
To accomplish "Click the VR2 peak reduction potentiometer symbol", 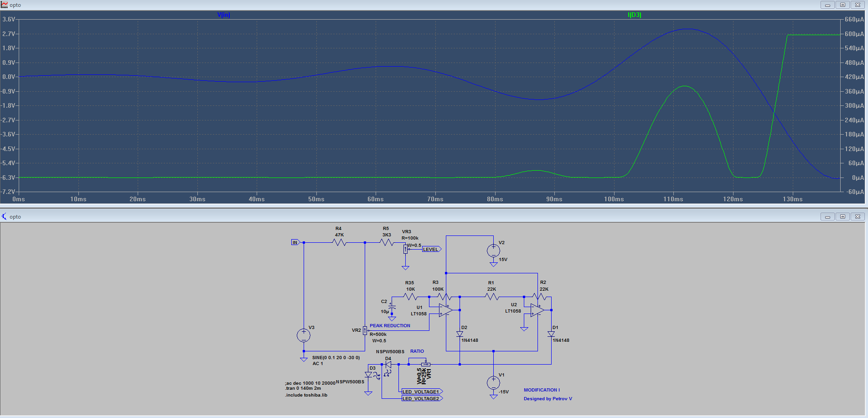I will click(365, 330).
